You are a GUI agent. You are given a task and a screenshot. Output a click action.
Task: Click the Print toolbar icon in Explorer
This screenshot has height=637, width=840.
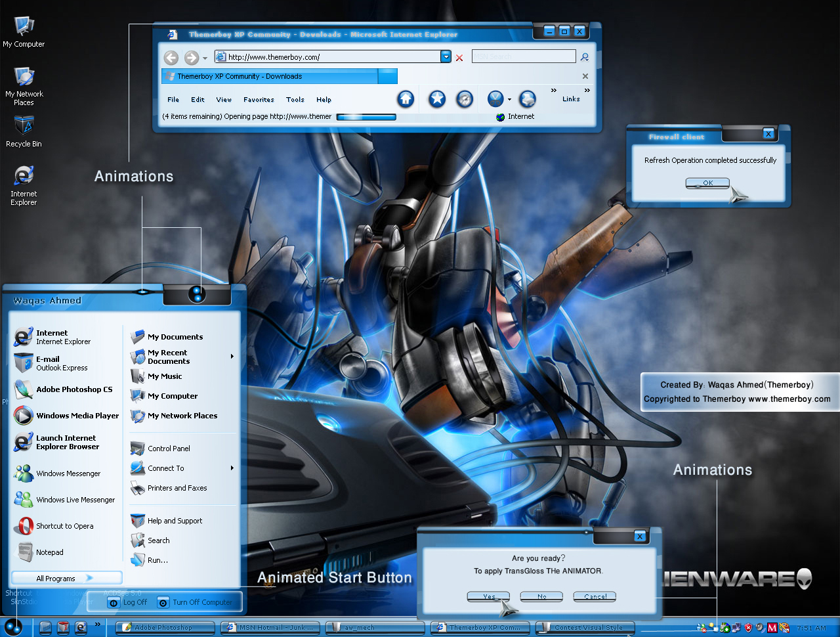coord(528,99)
